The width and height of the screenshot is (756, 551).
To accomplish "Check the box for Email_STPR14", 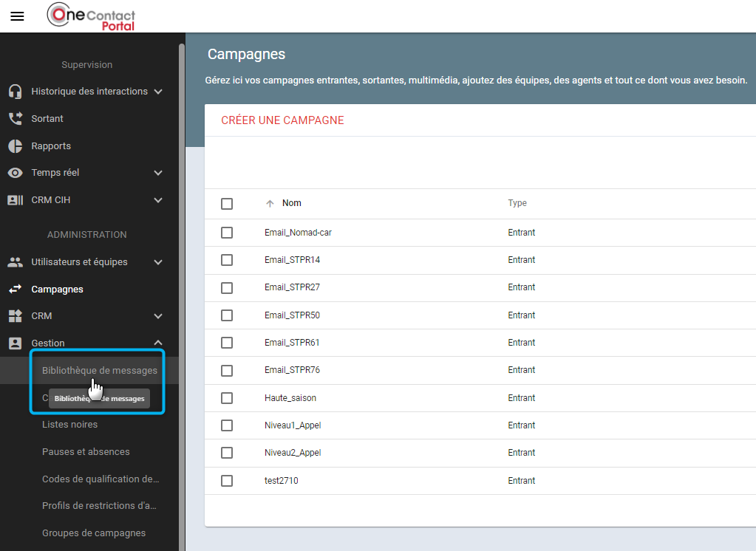I will (x=227, y=260).
